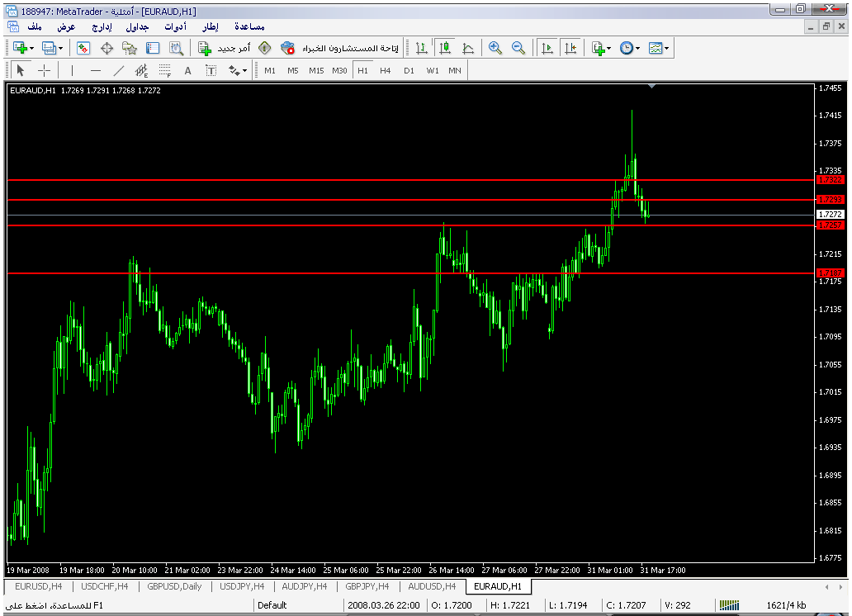Viewport: 852px width, 616px height.
Task: Open the Market Watch panel icon
Action: (83, 48)
